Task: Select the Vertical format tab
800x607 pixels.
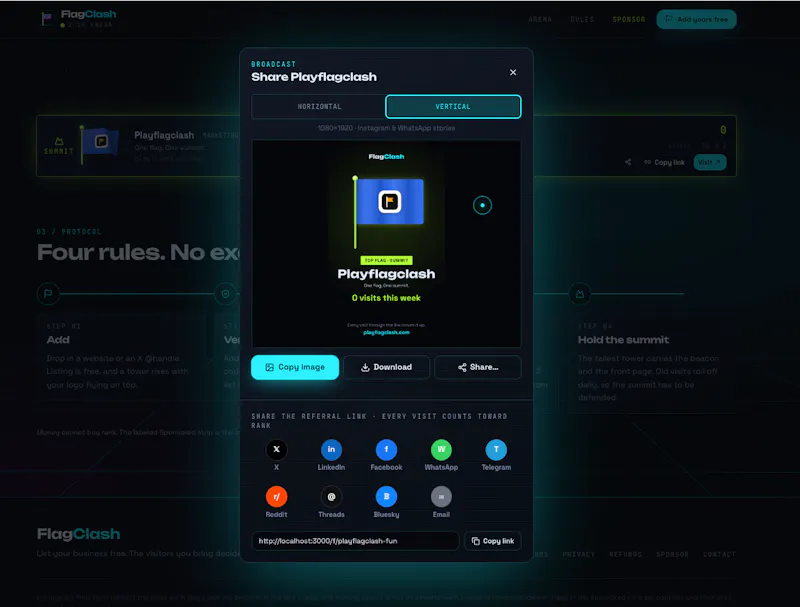Action: coord(453,107)
